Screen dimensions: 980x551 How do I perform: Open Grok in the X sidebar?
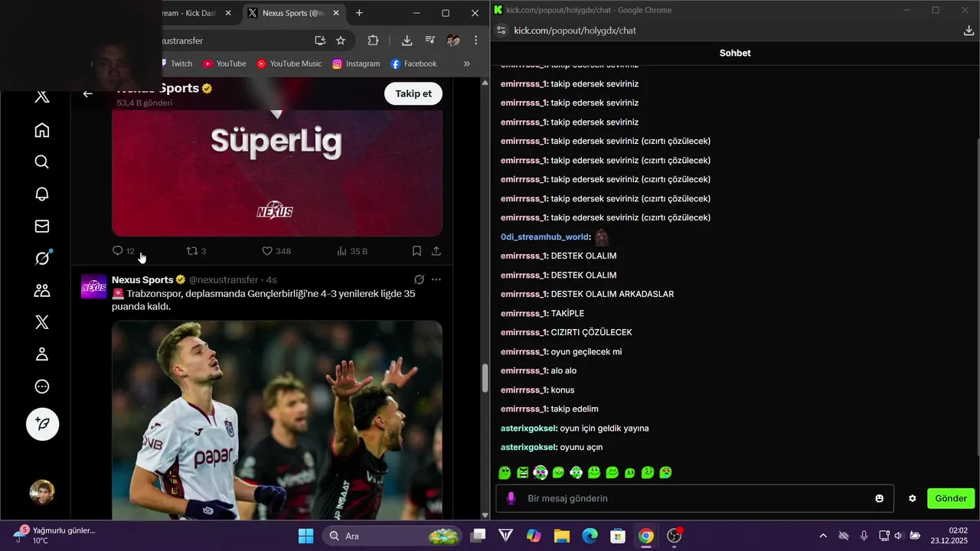tap(42, 258)
